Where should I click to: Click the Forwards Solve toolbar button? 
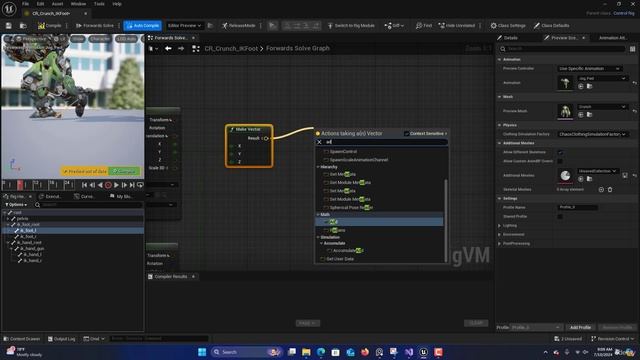coord(95,26)
